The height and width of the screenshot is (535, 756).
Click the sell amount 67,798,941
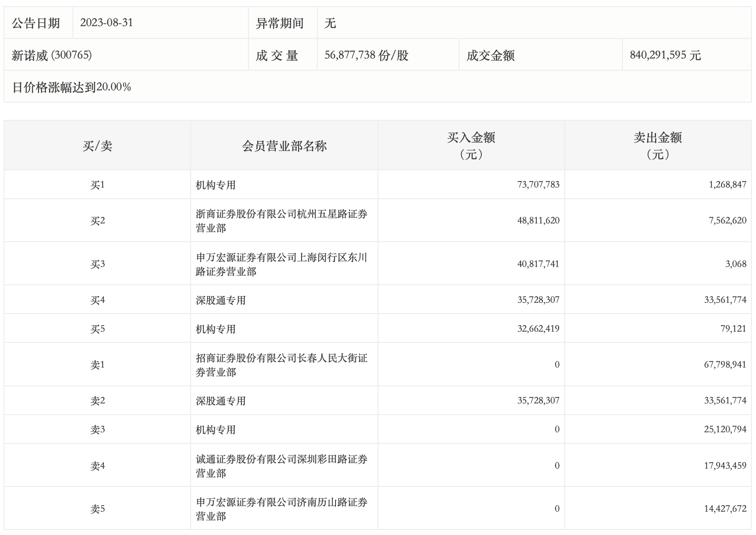tap(725, 365)
